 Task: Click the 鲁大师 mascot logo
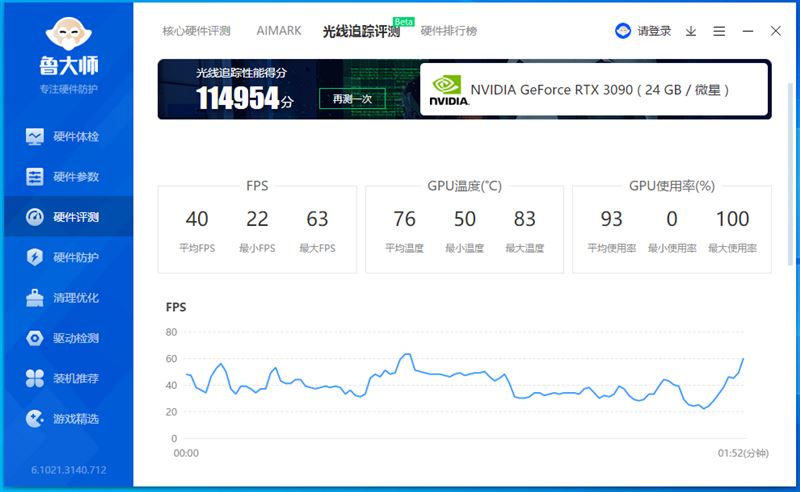click(x=68, y=34)
